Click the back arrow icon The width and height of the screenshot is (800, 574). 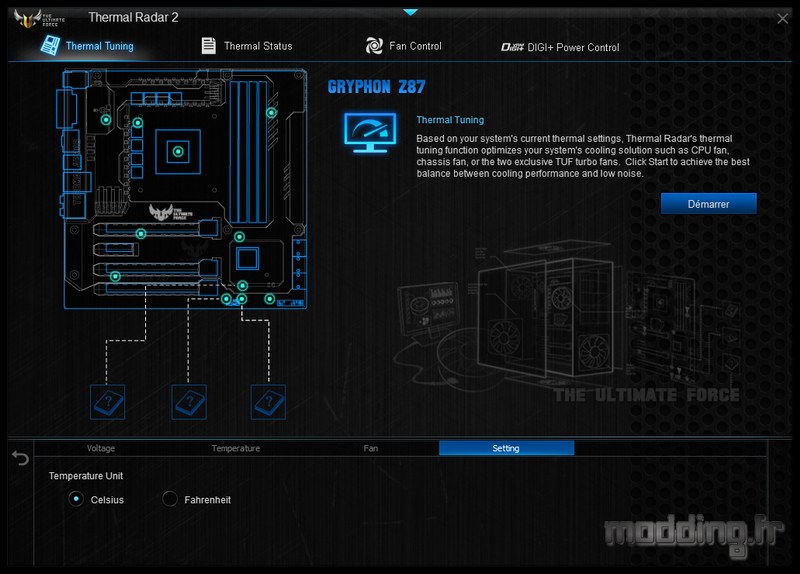[x=20, y=458]
